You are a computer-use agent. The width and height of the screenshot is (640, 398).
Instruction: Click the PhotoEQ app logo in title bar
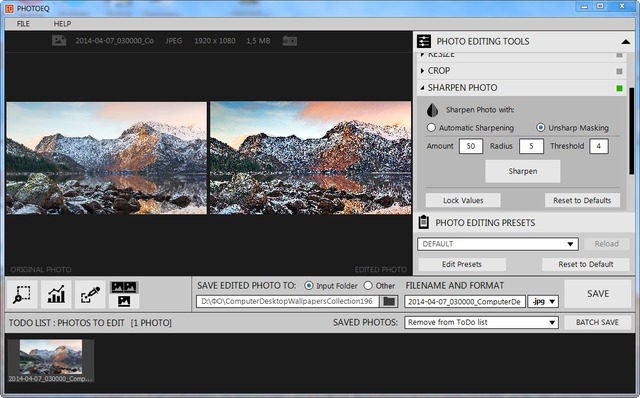pos(9,8)
